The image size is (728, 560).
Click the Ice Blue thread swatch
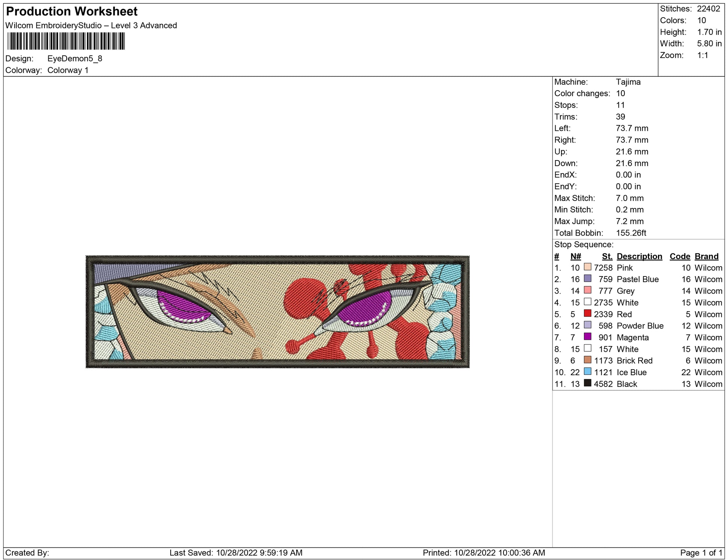[x=587, y=371]
